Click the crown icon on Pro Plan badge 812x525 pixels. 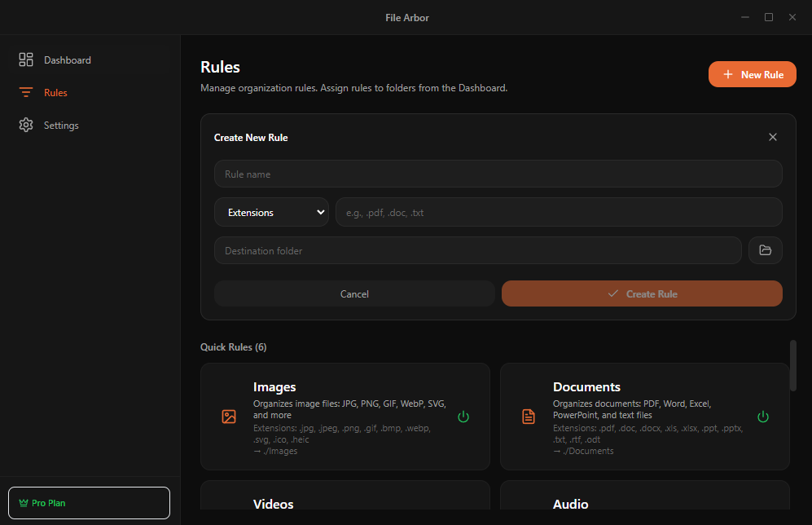coord(24,503)
